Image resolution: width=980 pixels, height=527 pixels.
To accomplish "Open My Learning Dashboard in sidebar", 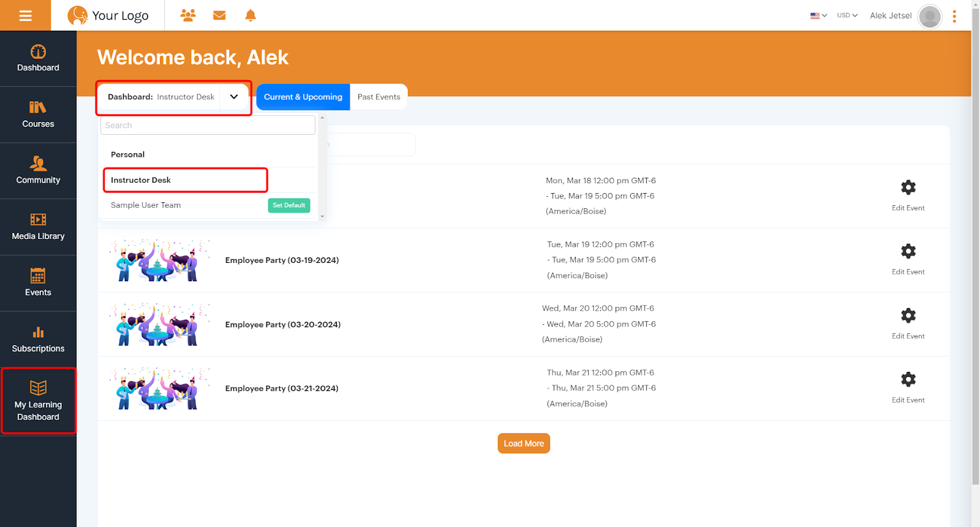I will 38,401.
